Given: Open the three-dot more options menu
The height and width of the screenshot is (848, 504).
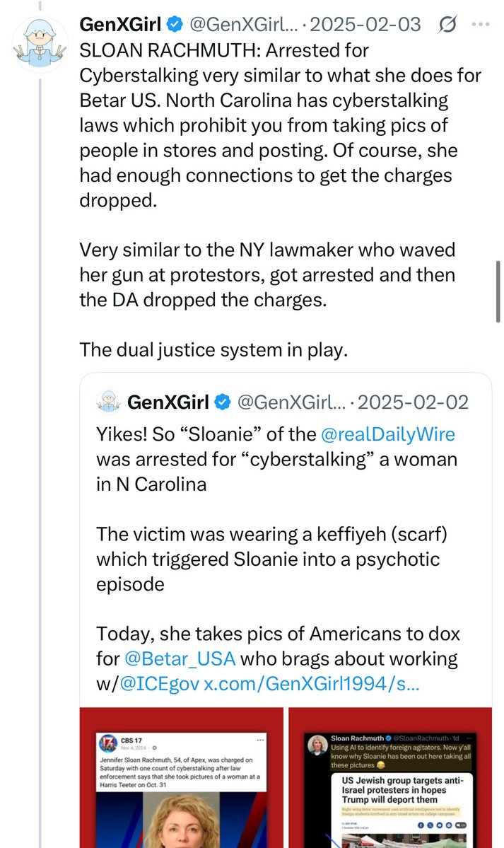Looking at the screenshot, I should point(481,25).
